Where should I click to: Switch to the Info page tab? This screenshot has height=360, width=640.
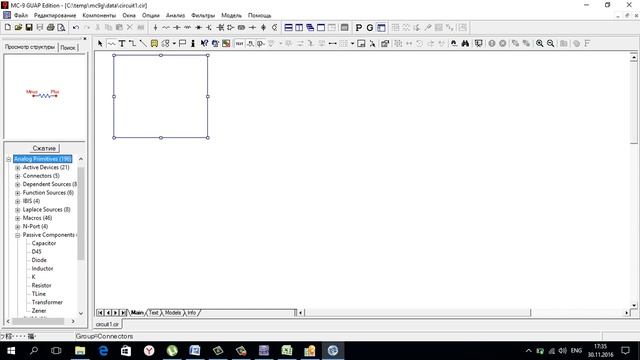coord(191,313)
